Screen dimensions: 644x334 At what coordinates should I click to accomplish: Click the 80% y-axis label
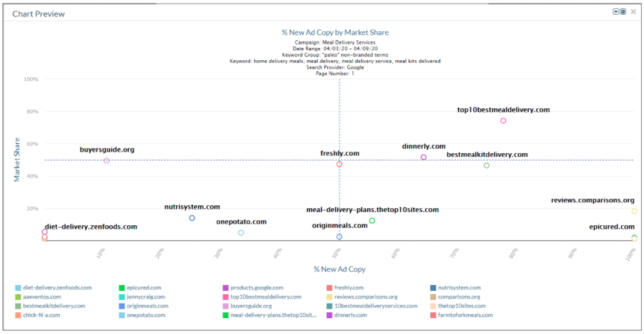click(32, 112)
